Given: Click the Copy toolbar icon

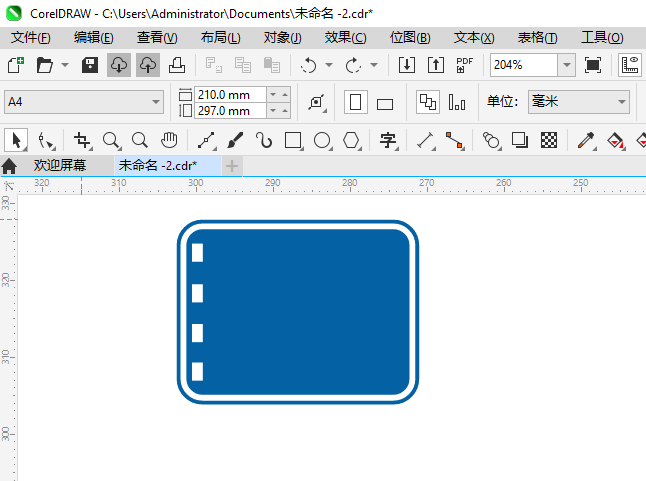Looking at the screenshot, I should [x=243, y=65].
